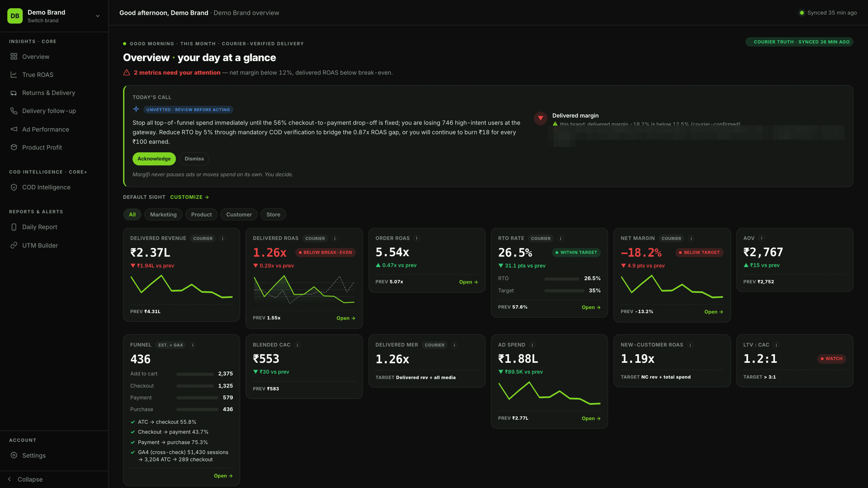Click the Customize link
The image size is (868, 488).
(x=189, y=197)
